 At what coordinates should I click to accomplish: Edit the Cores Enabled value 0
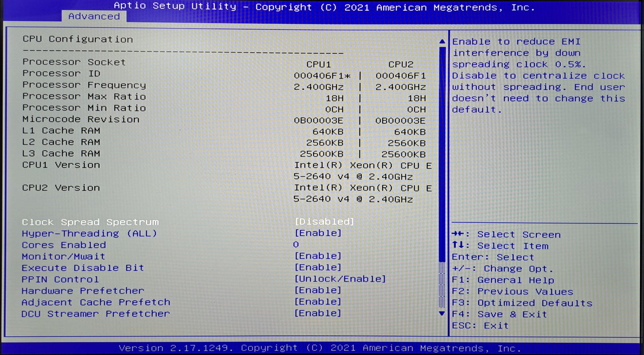pyautogui.click(x=296, y=245)
